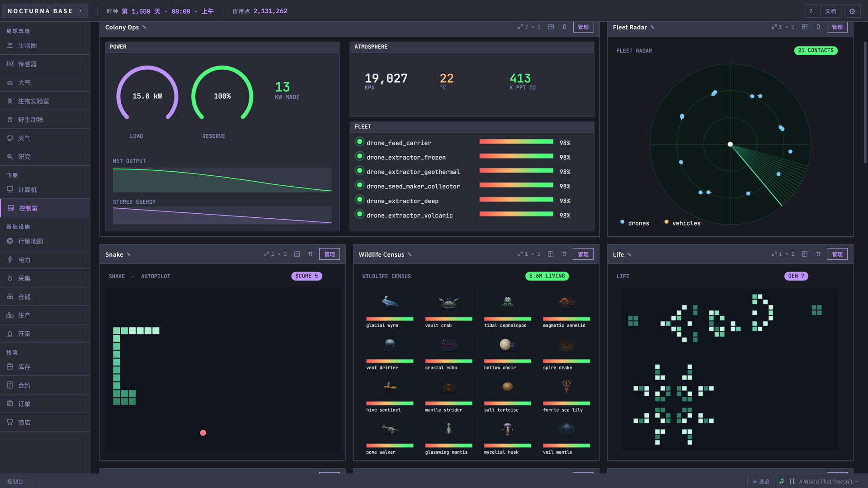Select 生物圈 in sidebar
This screenshot has height=488, width=868.
click(x=45, y=46)
